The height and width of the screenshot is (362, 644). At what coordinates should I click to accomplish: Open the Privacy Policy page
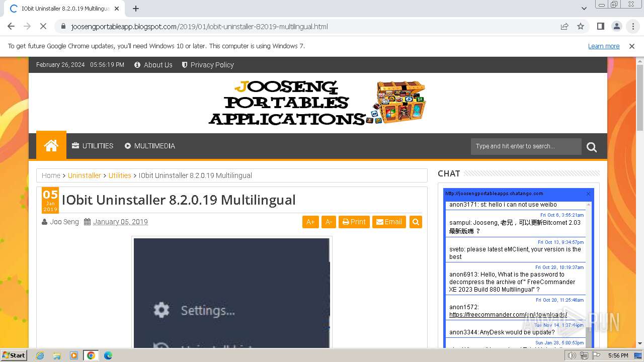point(208,65)
